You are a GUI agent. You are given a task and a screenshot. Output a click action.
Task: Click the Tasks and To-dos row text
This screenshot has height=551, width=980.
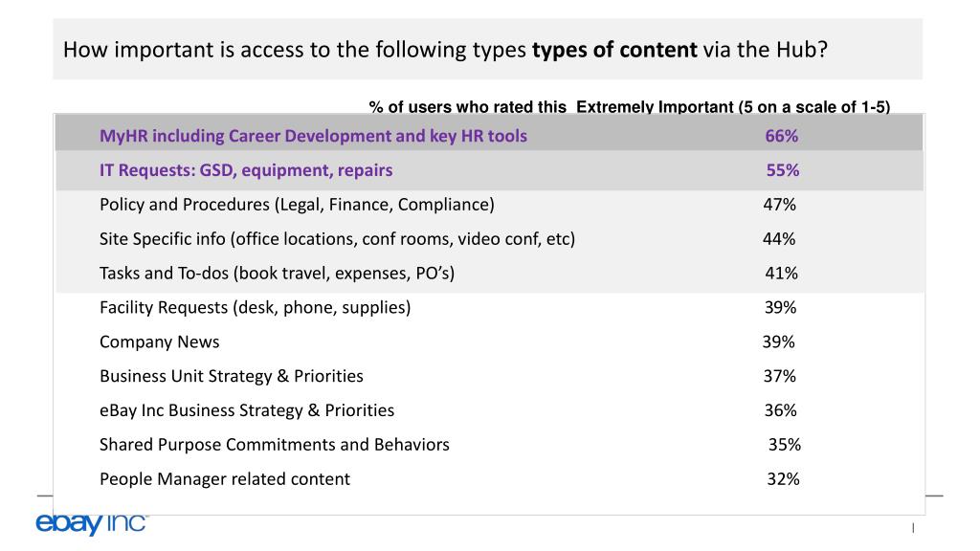coord(277,274)
